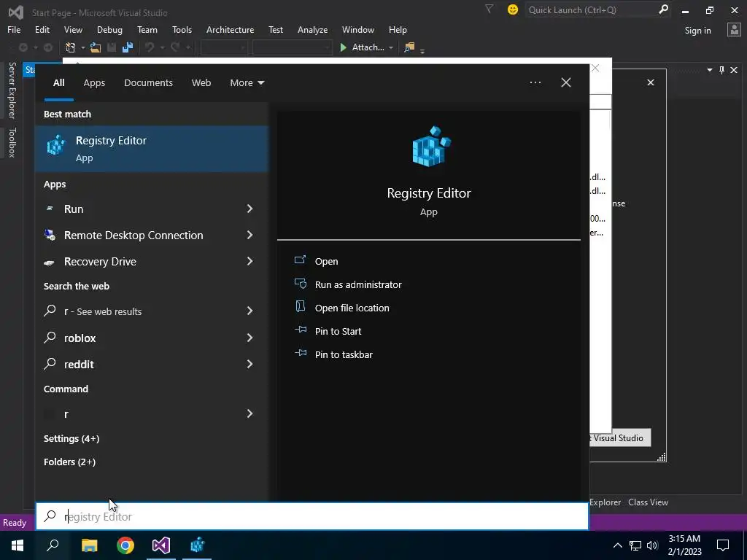Pin the Visual Studio side panel with pushpin

click(721, 70)
